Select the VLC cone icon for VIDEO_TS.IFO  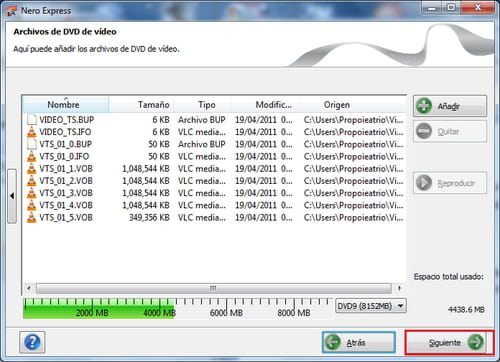31,132
